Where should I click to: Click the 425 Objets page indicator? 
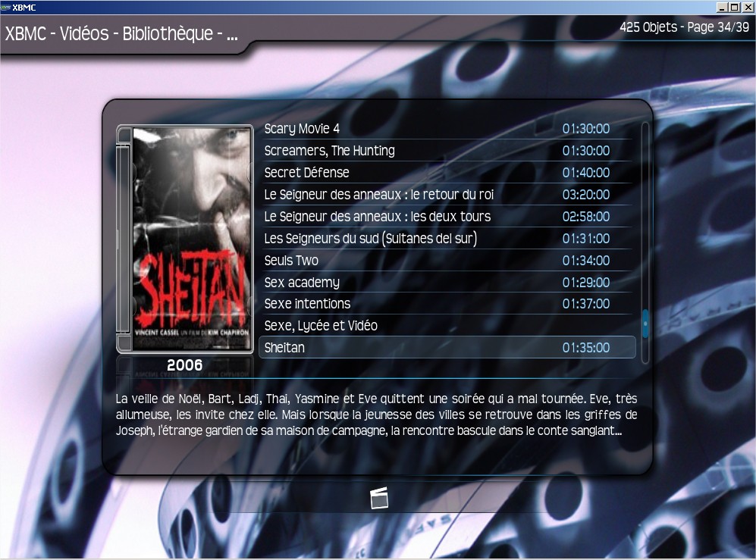684,28
